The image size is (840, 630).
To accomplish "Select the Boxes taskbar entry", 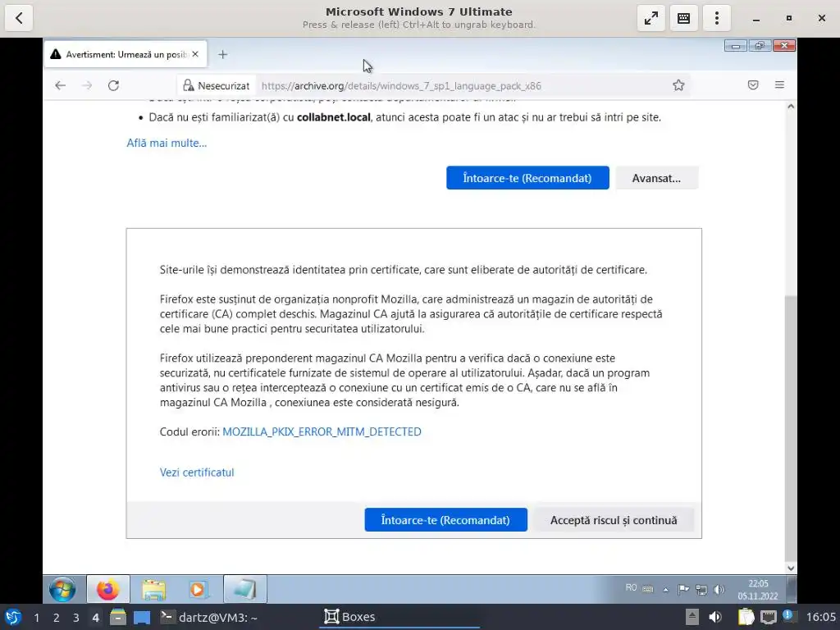I will (x=399, y=617).
